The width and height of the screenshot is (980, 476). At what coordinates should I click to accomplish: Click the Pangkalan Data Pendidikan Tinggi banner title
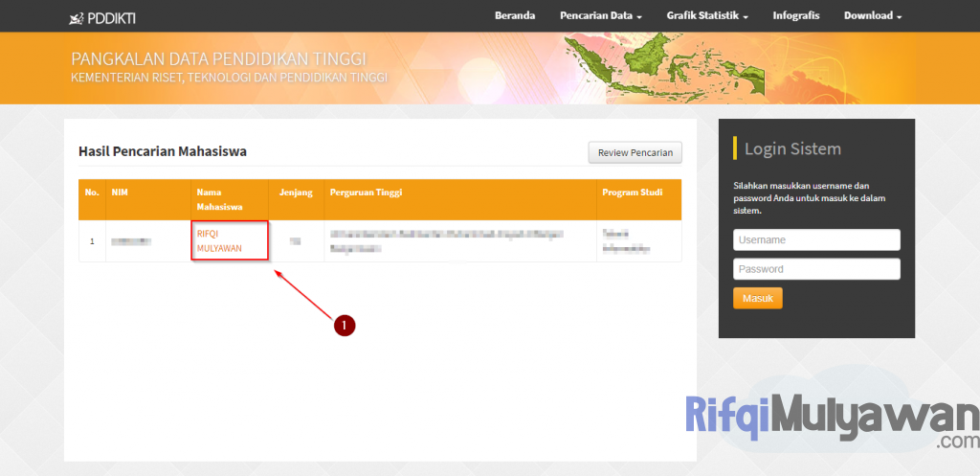tap(219, 58)
